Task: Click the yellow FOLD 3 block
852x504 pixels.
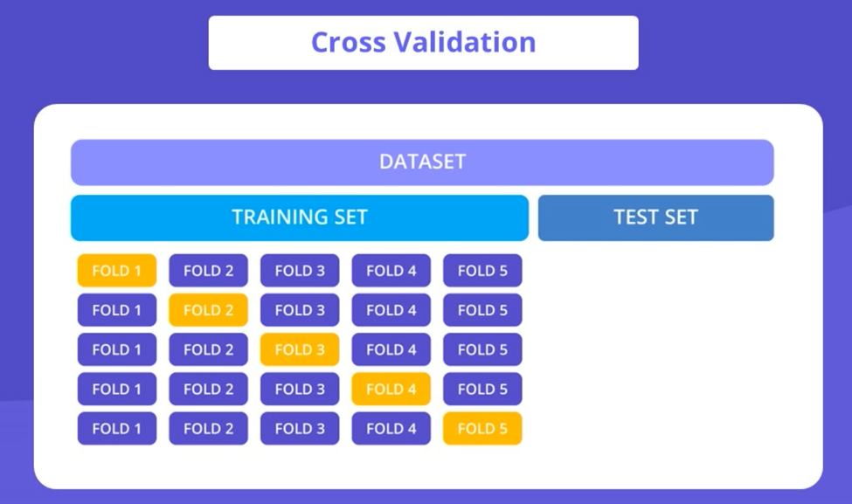Action: pos(300,349)
